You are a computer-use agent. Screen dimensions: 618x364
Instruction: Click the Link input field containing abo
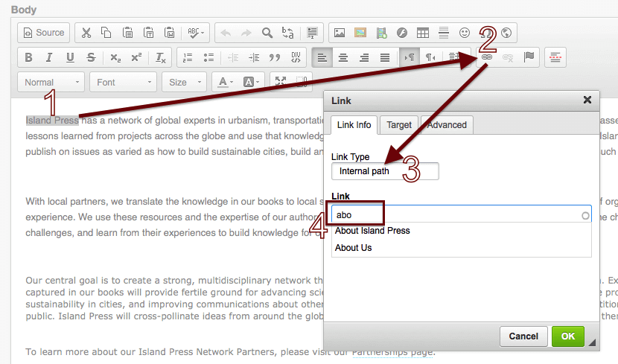click(462, 214)
